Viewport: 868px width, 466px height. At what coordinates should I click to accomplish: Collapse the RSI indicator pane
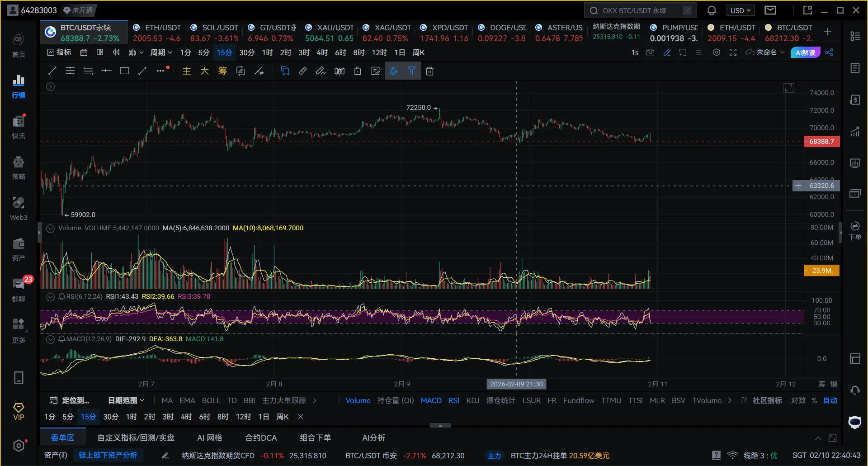51,297
